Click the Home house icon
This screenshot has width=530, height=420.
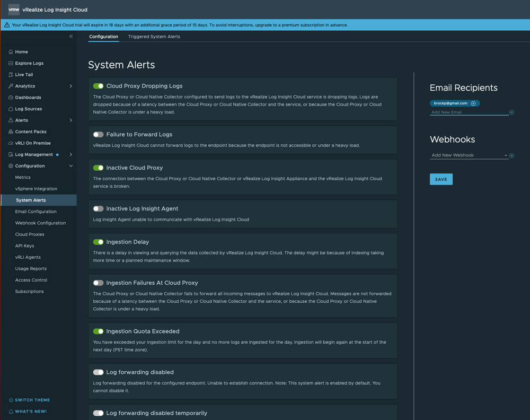click(11, 52)
